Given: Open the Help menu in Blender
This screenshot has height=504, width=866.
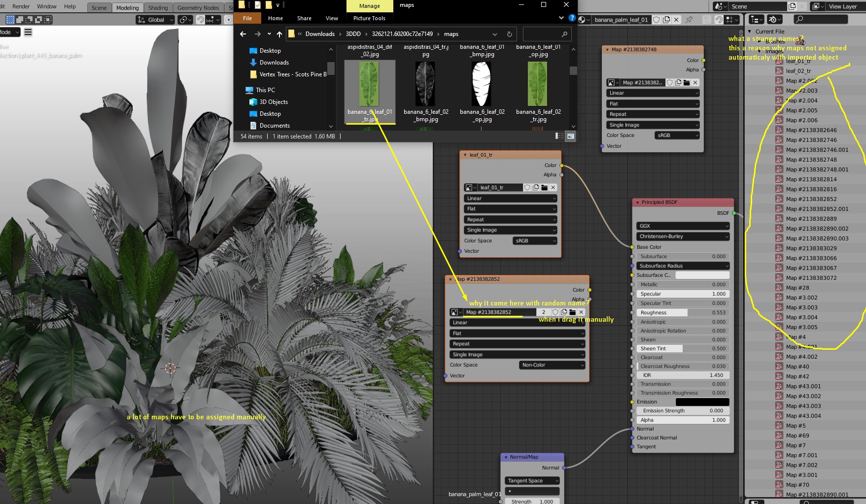Looking at the screenshot, I should [x=70, y=6].
